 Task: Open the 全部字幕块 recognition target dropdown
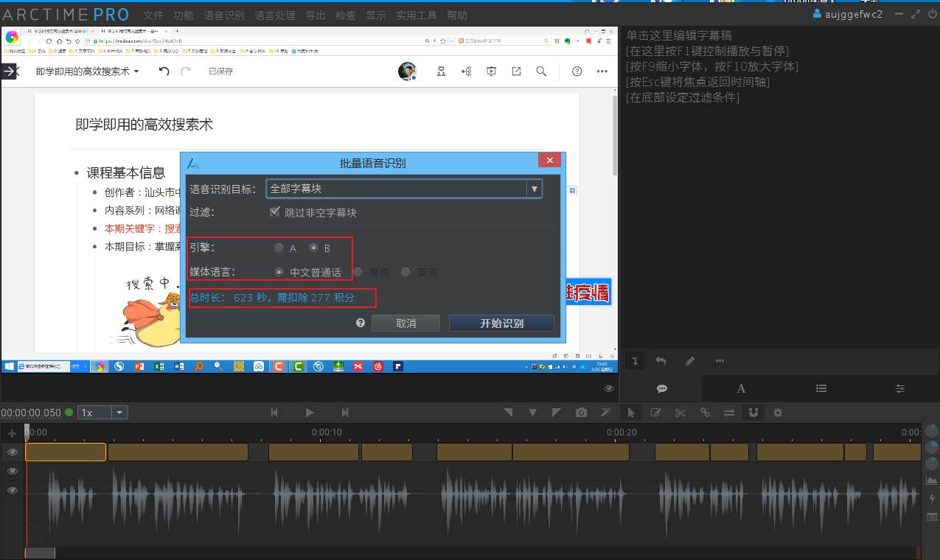(534, 189)
